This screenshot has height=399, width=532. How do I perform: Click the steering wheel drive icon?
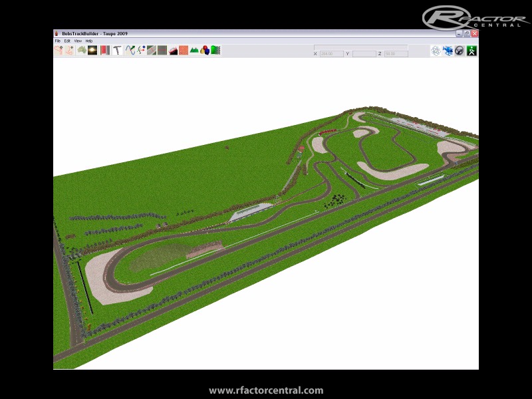click(459, 51)
